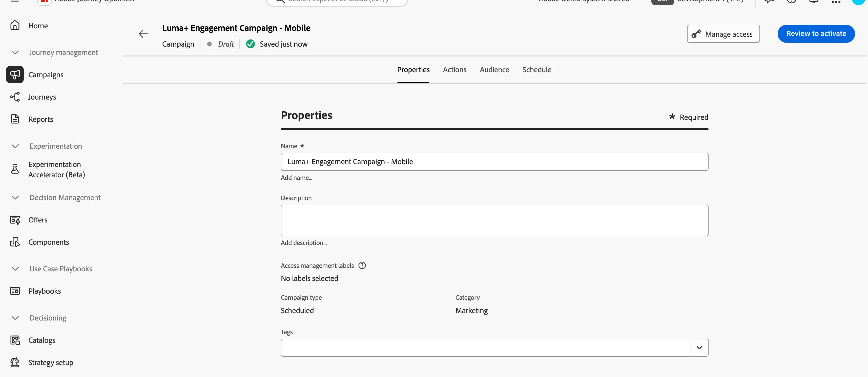Click the Description text area

point(494,220)
